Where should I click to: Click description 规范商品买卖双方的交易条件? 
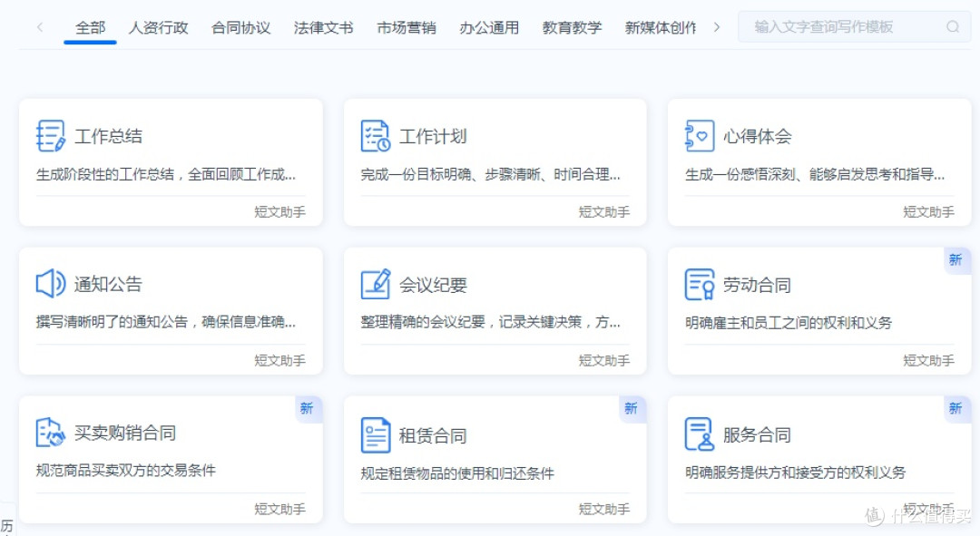125,470
